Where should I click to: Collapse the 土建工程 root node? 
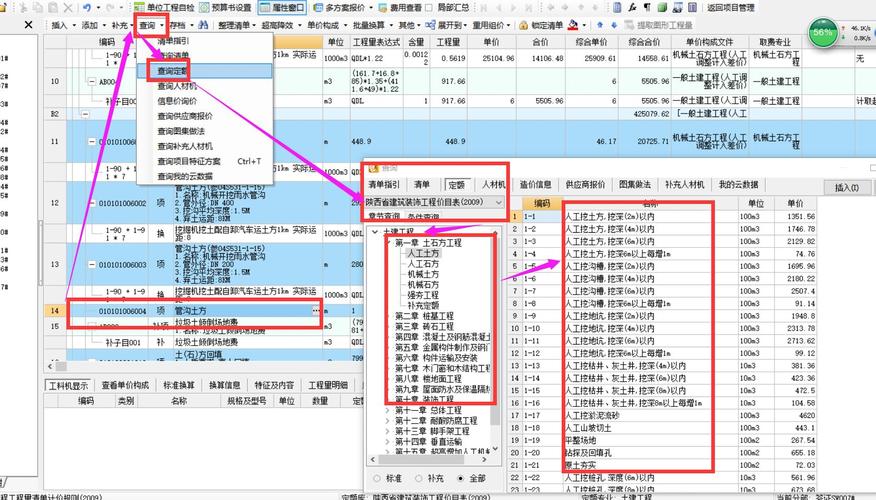tap(375, 231)
